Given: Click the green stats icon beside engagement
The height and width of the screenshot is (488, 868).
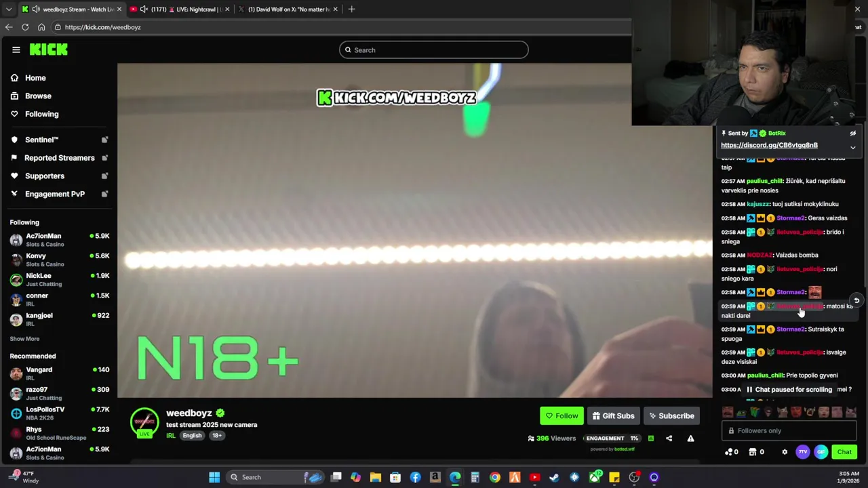Looking at the screenshot, I should click(x=651, y=439).
